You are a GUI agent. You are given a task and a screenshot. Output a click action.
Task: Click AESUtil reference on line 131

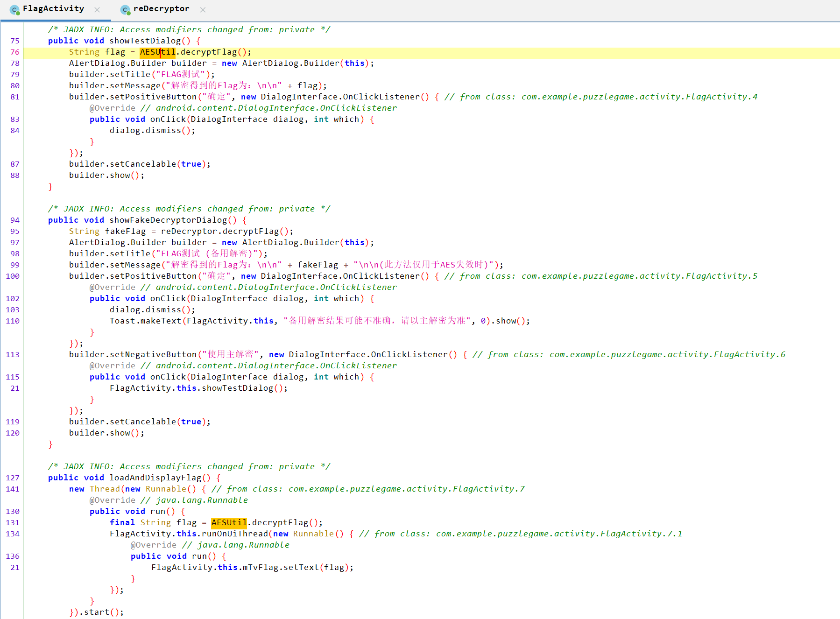[x=229, y=523]
